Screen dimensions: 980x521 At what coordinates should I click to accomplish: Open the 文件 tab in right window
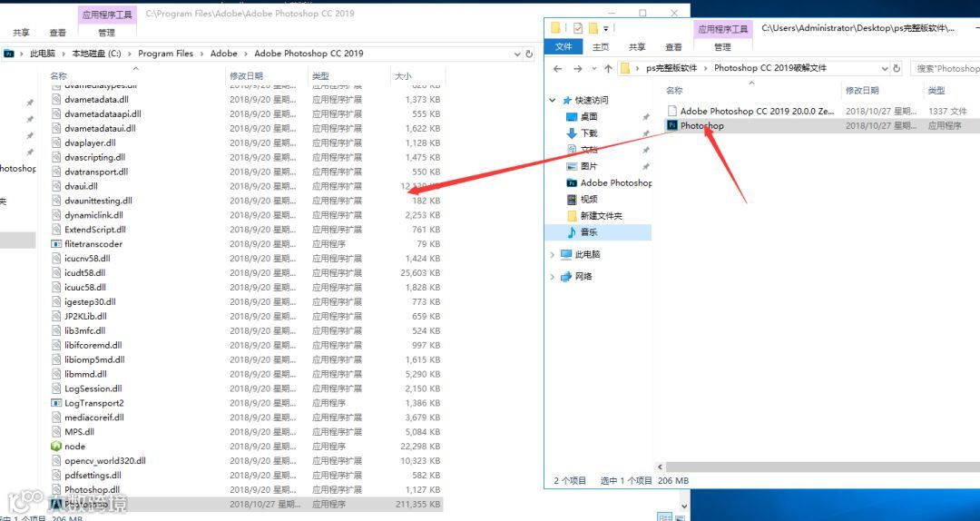(563, 47)
